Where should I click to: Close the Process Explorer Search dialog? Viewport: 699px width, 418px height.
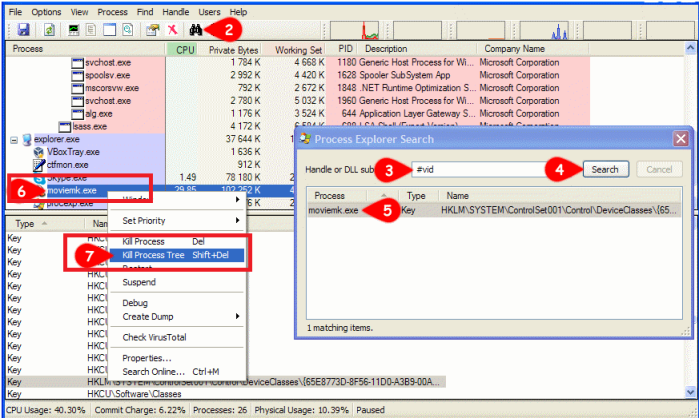pyautogui.click(x=681, y=139)
